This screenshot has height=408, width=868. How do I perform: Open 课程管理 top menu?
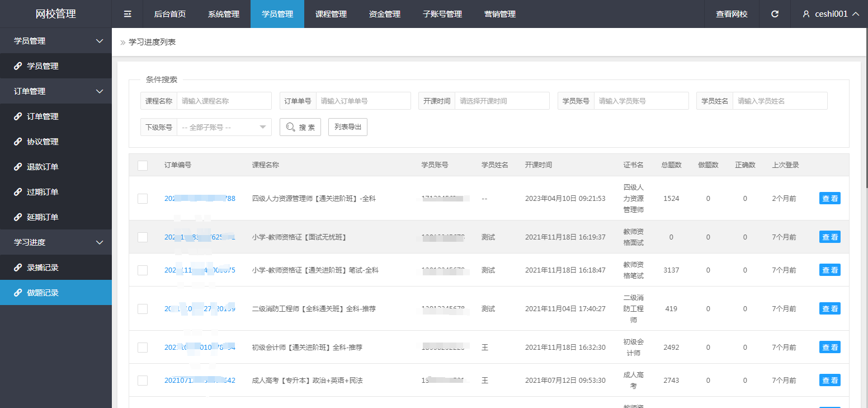[331, 14]
